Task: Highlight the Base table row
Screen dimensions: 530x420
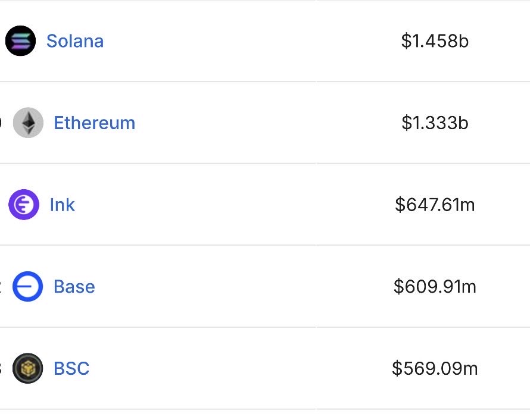Action: [238, 287]
